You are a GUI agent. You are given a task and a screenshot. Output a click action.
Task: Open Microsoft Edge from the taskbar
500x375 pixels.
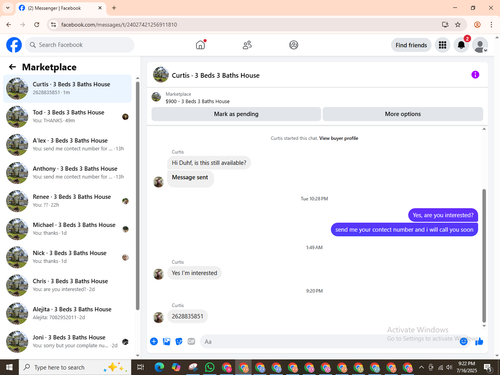click(159, 367)
